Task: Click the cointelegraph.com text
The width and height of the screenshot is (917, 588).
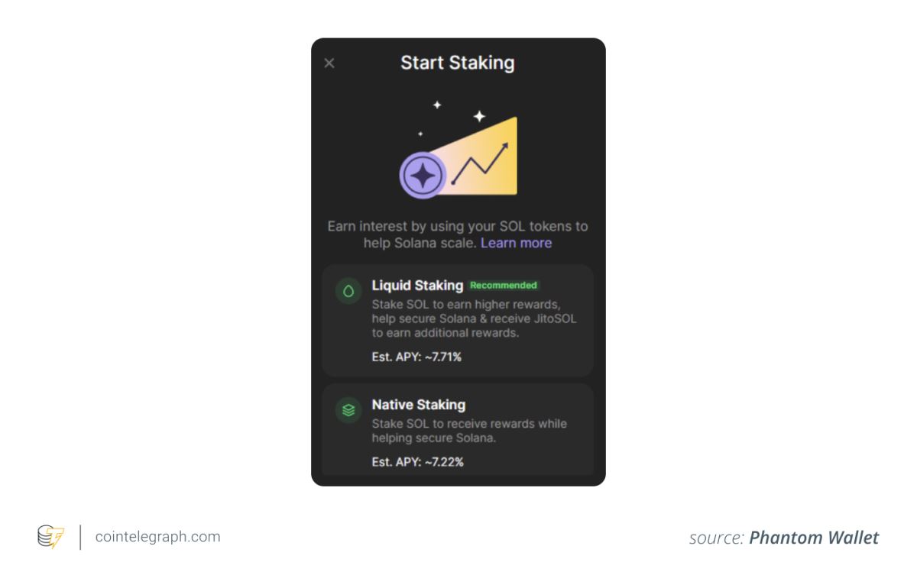Action: [x=157, y=537]
